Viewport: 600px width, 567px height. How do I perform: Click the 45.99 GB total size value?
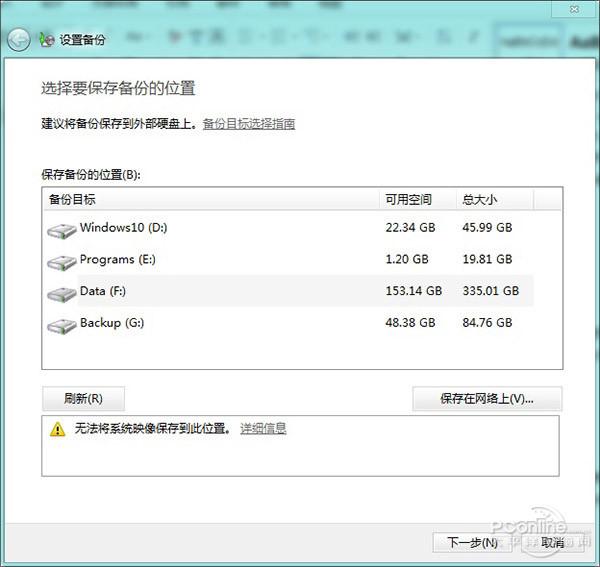487,228
